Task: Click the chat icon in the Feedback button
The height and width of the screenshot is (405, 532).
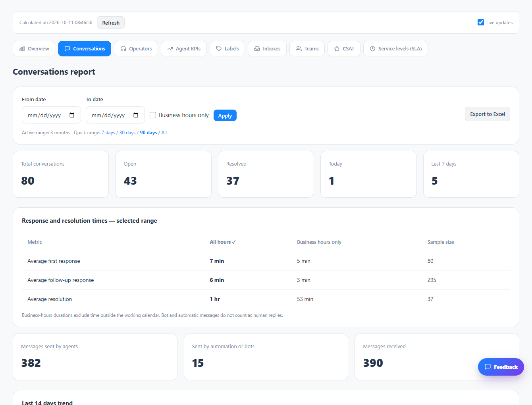Action: point(488,367)
